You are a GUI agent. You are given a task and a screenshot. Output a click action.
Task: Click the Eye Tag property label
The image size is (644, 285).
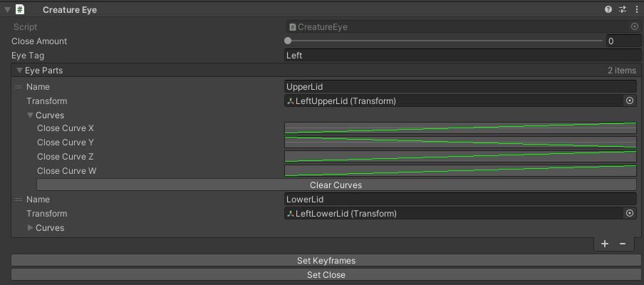tap(28, 55)
